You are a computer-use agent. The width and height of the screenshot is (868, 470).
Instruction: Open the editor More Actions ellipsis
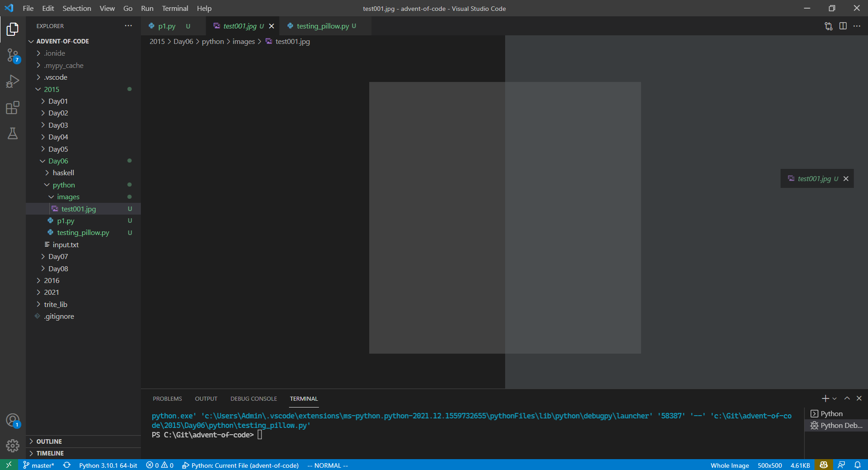coord(857,26)
